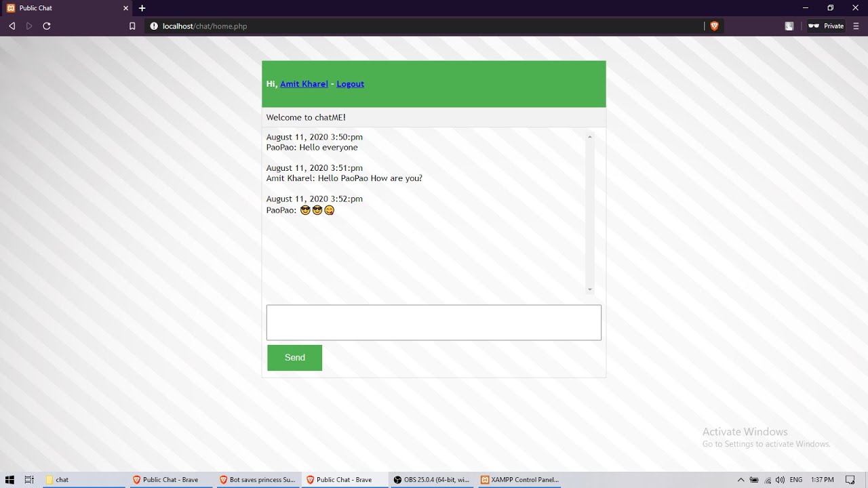Go back using browser back arrow
Image resolution: width=868 pixels, height=488 pixels.
pos(12,26)
